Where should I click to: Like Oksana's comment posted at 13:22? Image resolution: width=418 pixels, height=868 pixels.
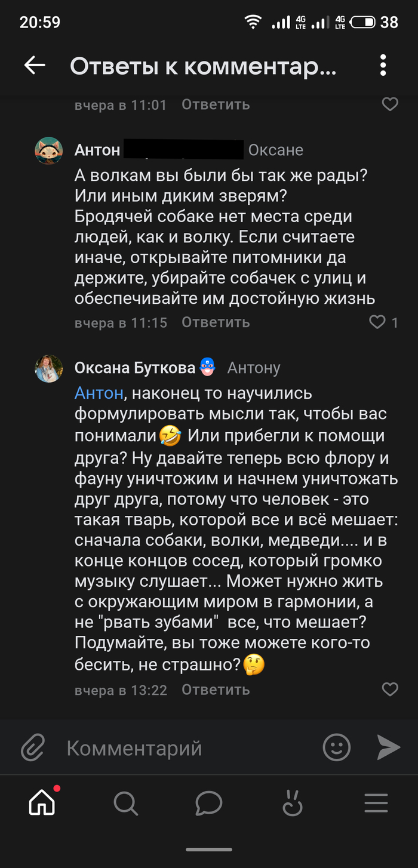click(x=389, y=690)
